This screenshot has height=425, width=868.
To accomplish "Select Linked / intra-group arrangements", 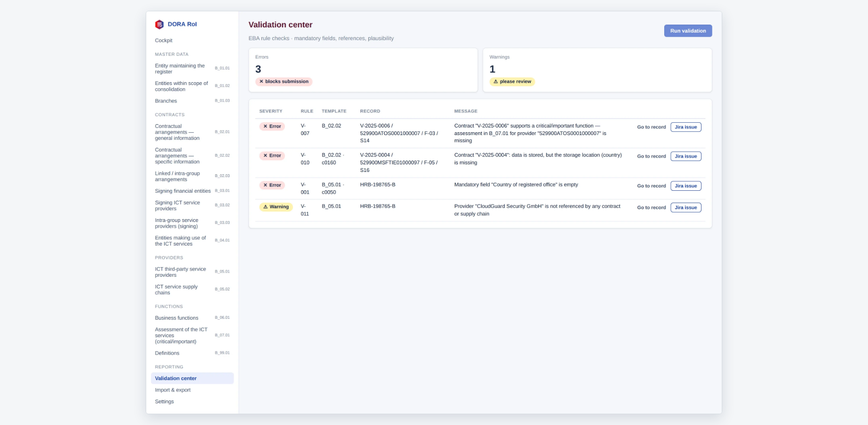I will click(192, 176).
